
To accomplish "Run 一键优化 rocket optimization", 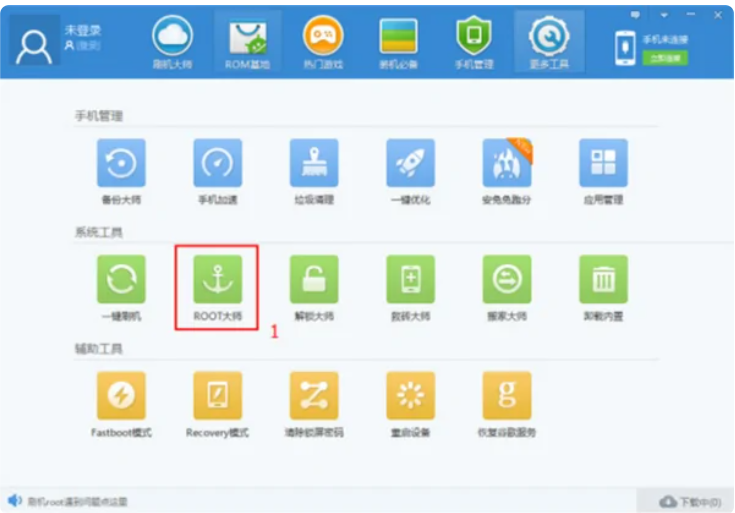I will click(x=411, y=163).
